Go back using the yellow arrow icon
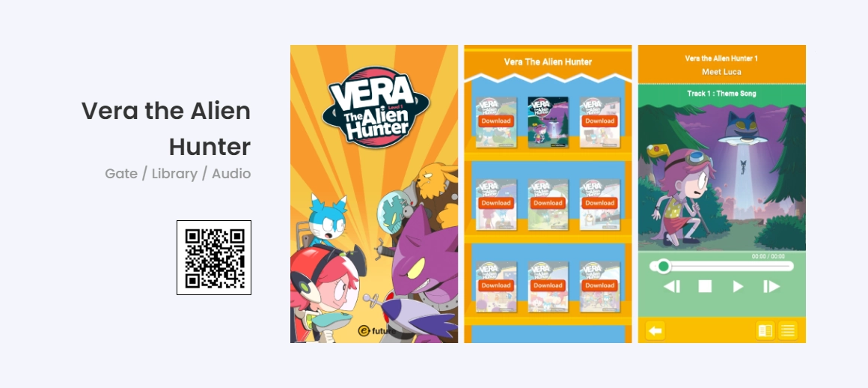 tap(655, 331)
